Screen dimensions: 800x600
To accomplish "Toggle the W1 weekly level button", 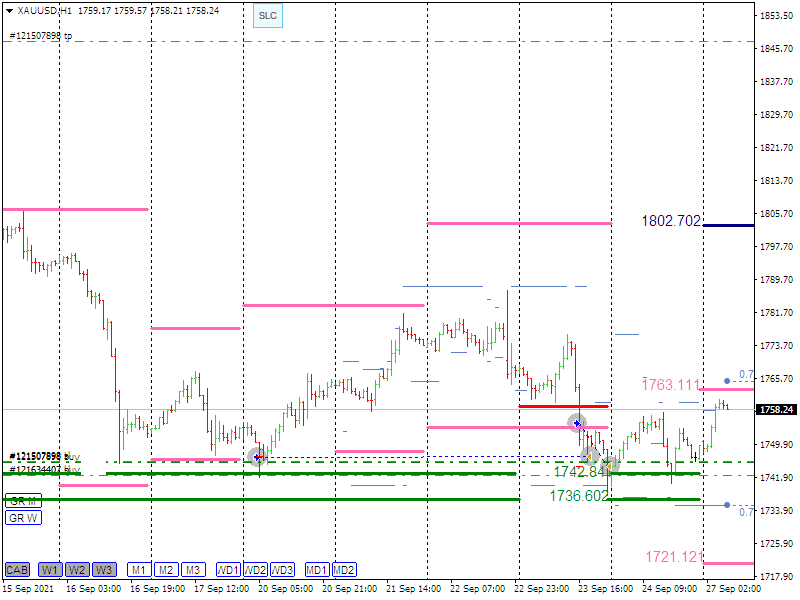I will pyautogui.click(x=50, y=570).
